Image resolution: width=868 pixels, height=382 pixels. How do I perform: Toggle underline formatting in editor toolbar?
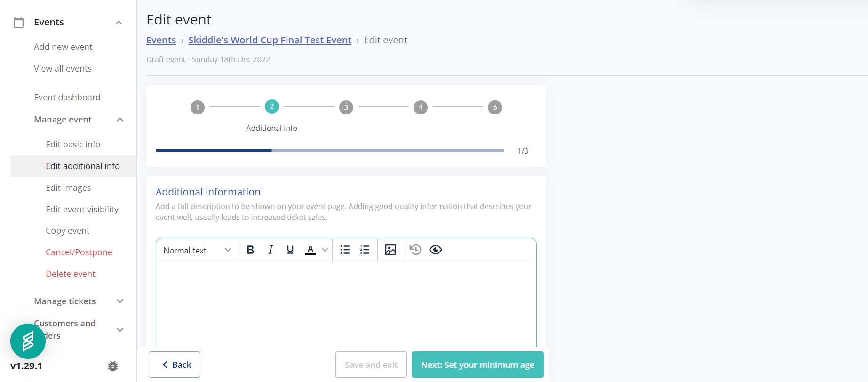(290, 250)
